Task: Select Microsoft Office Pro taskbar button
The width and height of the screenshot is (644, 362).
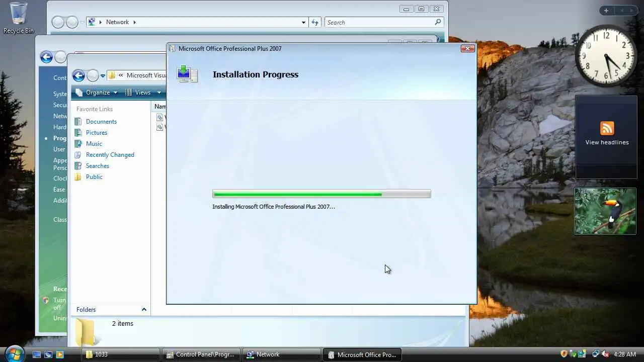Action: click(362, 354)
